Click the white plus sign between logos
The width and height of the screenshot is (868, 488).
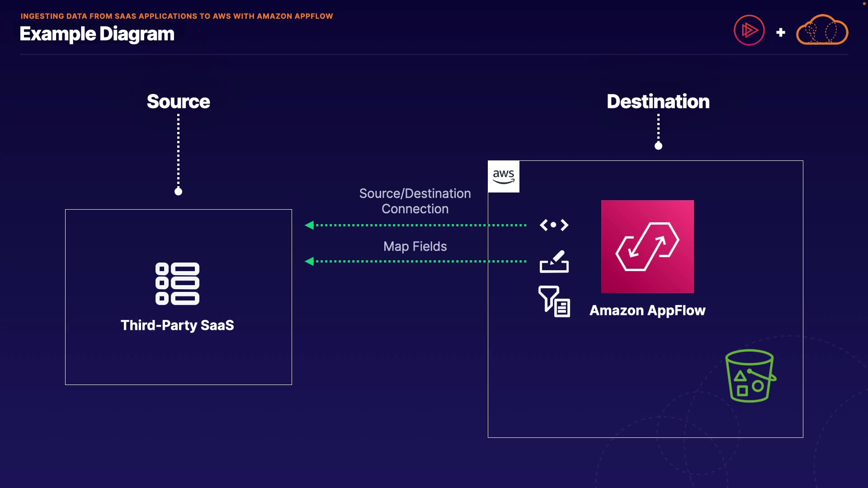[x=781, y=33]
